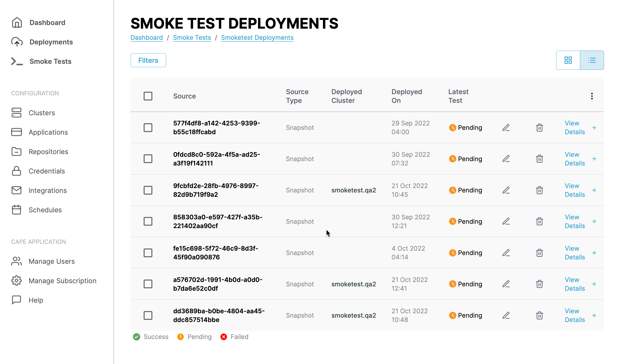Toggle the checkbox for 0fdcd8c0 deployment row
The height and width of the screenshot is (364, 624).
point(148,159)
